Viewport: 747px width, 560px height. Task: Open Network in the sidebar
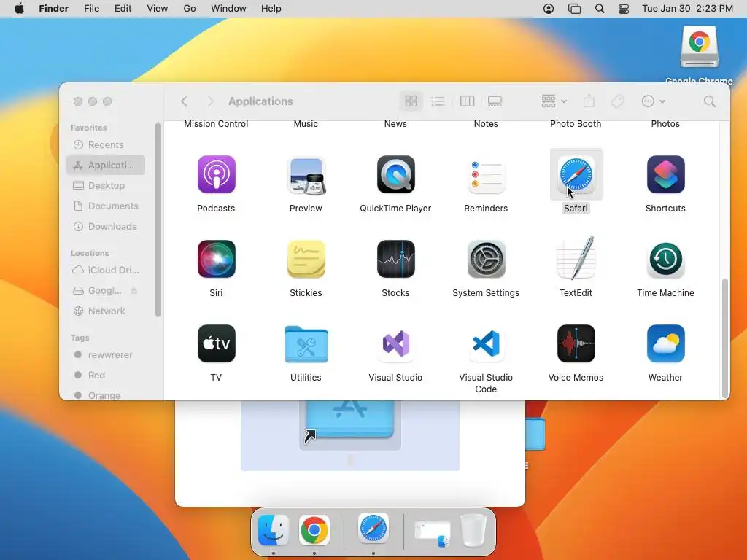106,311
